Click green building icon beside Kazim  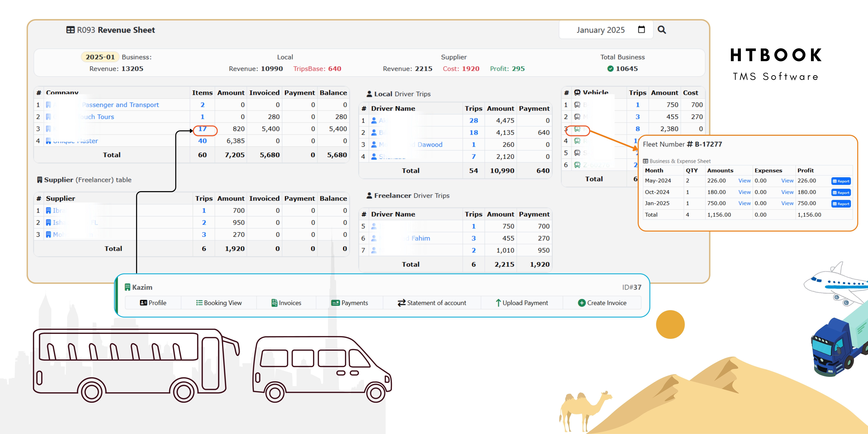coord(127,287)
